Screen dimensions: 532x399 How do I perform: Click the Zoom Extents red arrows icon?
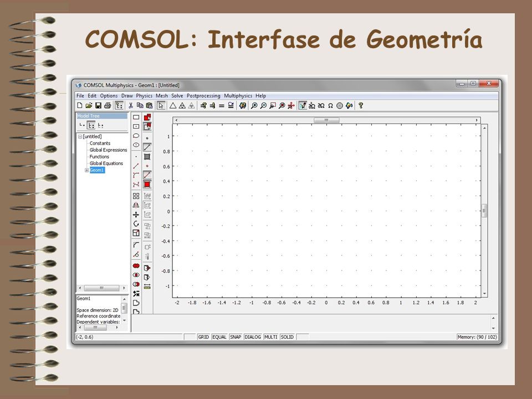291,105
